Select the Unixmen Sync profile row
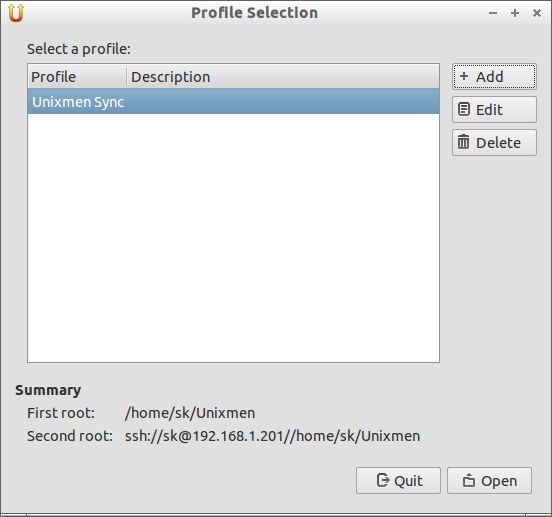Viewport: 552px width, 517px height. point(233,102)
